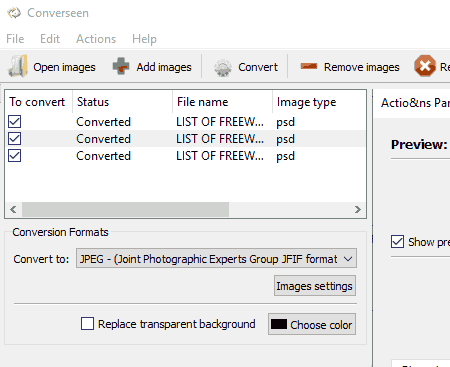Viewport: 450px width, 367px height.
Task: Uncheck the second row's To convert checkbox
Action: pyautogui.click(x=15, y=139)
